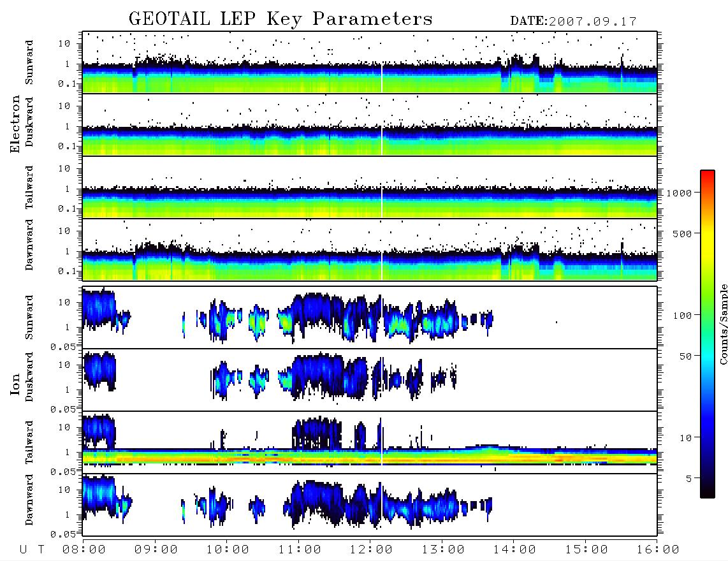Click the "11:00" time tick label
This screenshot has width=728, height=561.
pos(300,550)
